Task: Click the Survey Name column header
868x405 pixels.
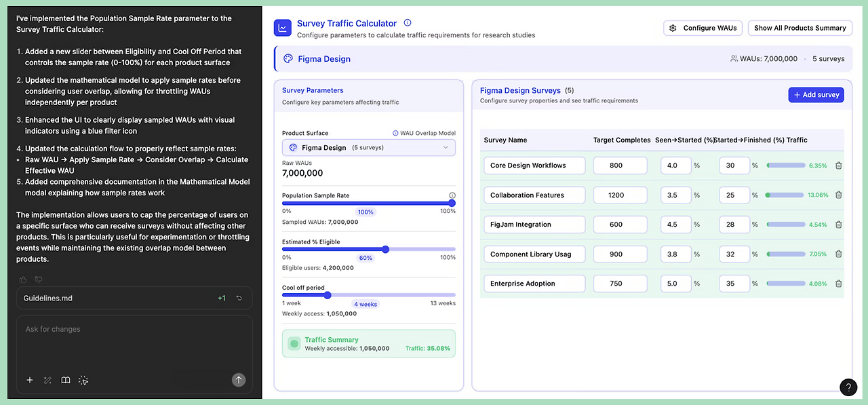Action: click(505, 140)
